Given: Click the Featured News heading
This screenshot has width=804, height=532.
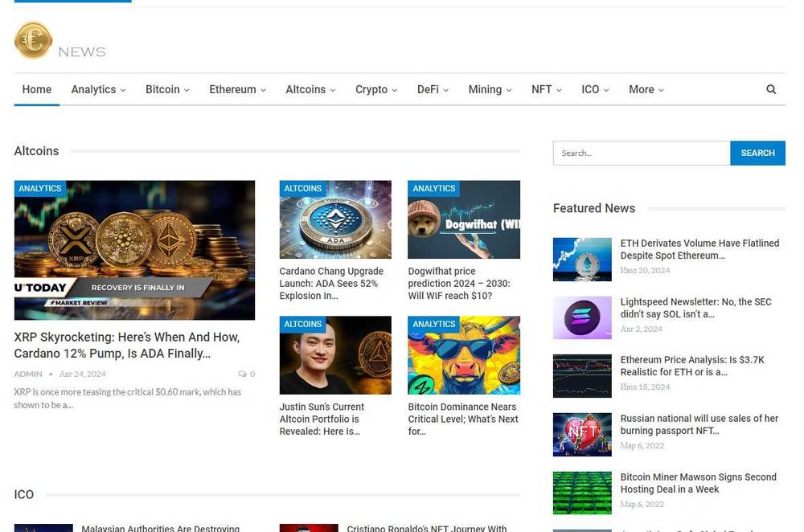Looking at the screenshot, I should (x=594, y=209).
